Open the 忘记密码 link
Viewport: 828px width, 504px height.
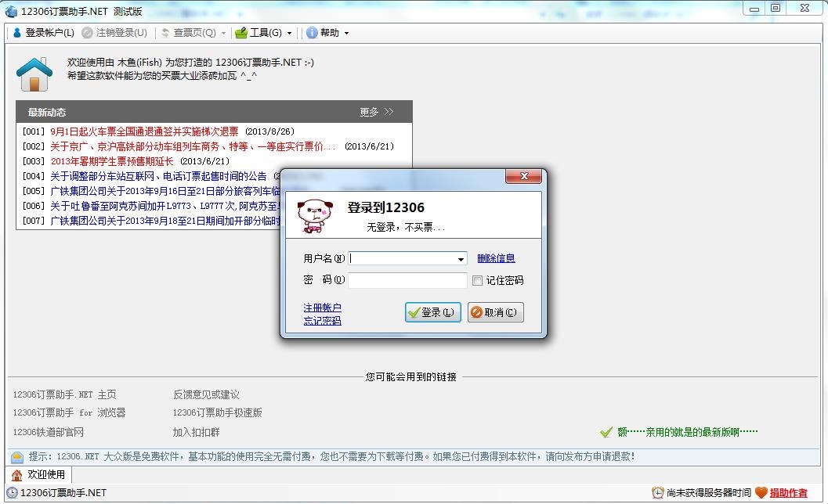(322, 321)
